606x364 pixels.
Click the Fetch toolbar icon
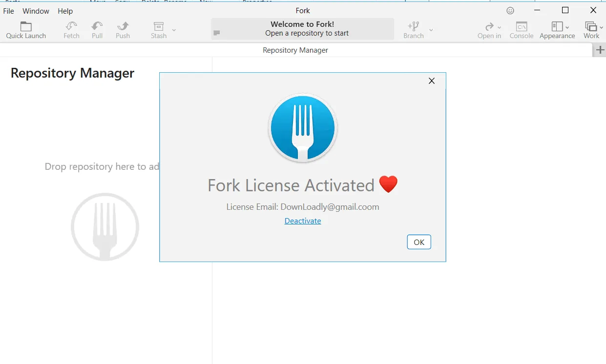click(71, 26)
